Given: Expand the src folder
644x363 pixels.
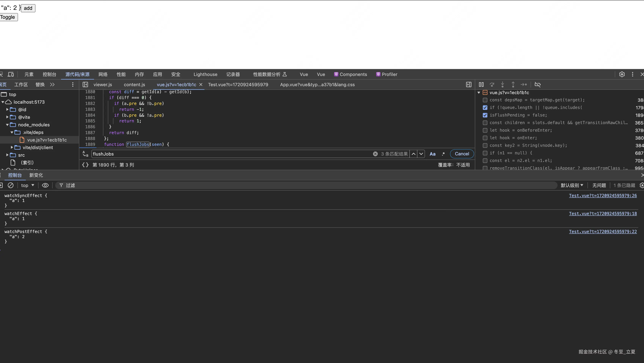Looking at the screenshot, I should coord(7,155).
